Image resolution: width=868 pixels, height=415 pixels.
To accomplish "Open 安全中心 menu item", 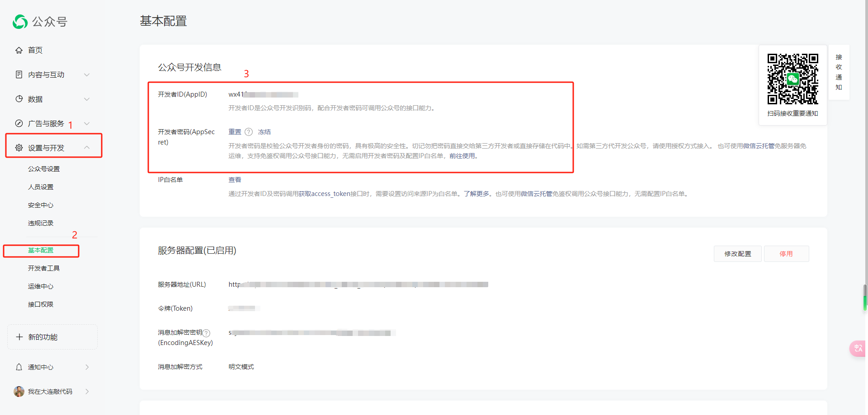I will pos(41,205).
